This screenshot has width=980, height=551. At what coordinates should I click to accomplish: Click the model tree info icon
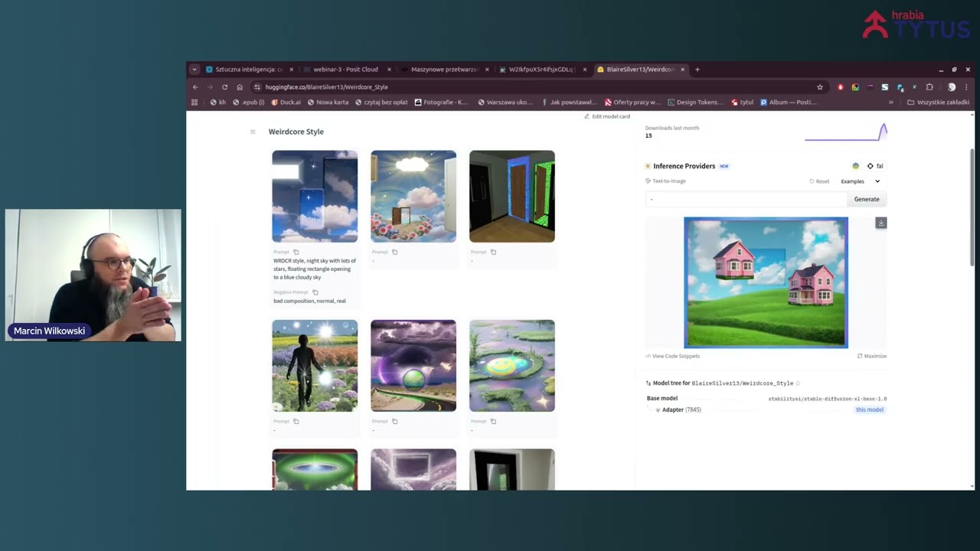click(x=798, y=383)
